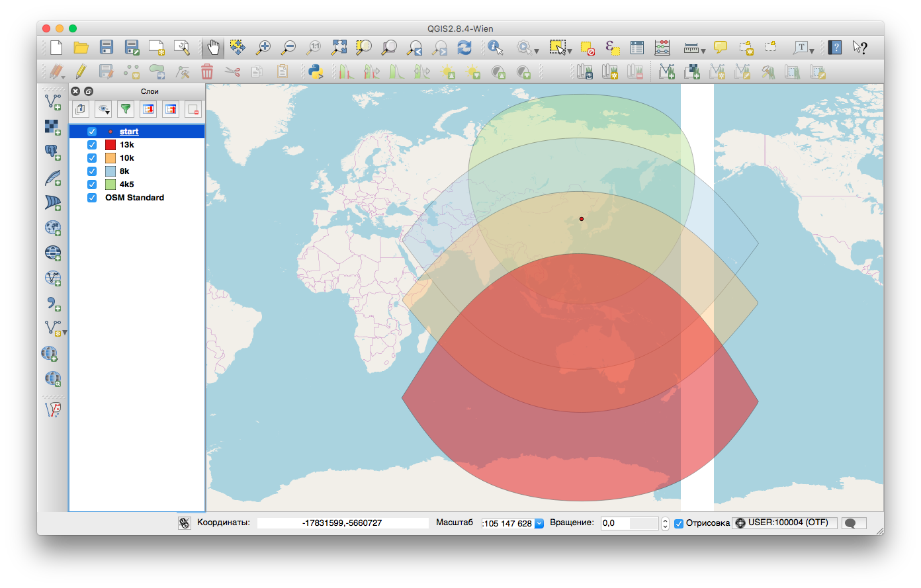Click the Toggle Editing pencil icon
This screenshot has height=588, width=921.
coord(80,71)
